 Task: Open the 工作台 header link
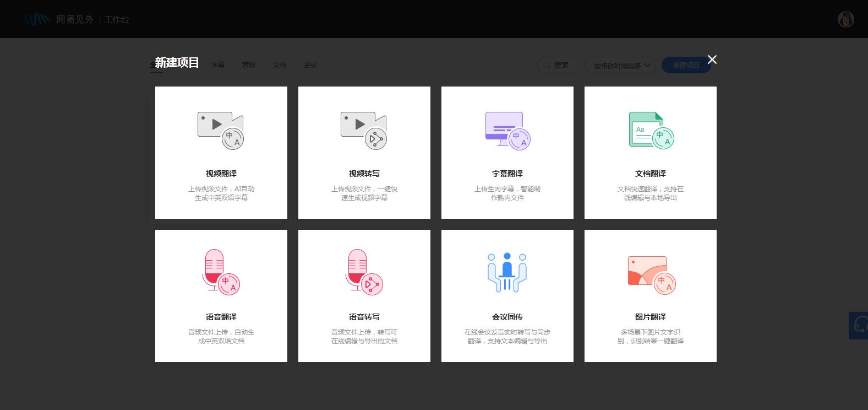(117, 20)
